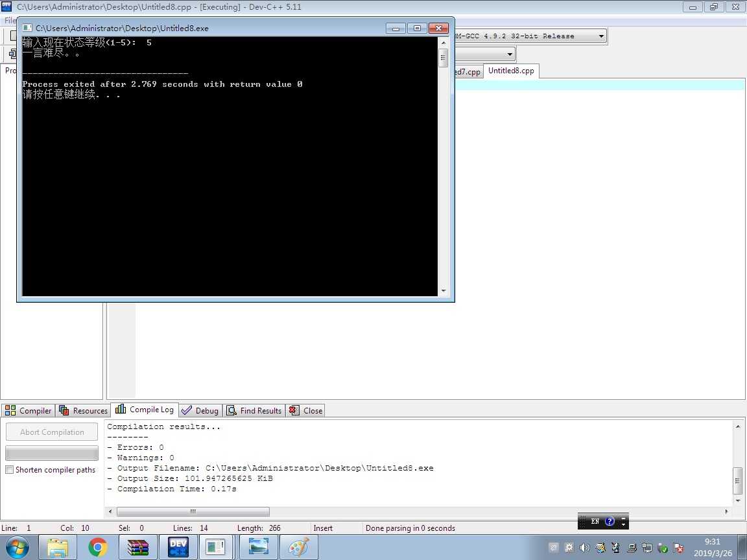This screenshot has width=747, height=560.
Task: Click the Output Filename log line
Action: [x=270, y=468]
